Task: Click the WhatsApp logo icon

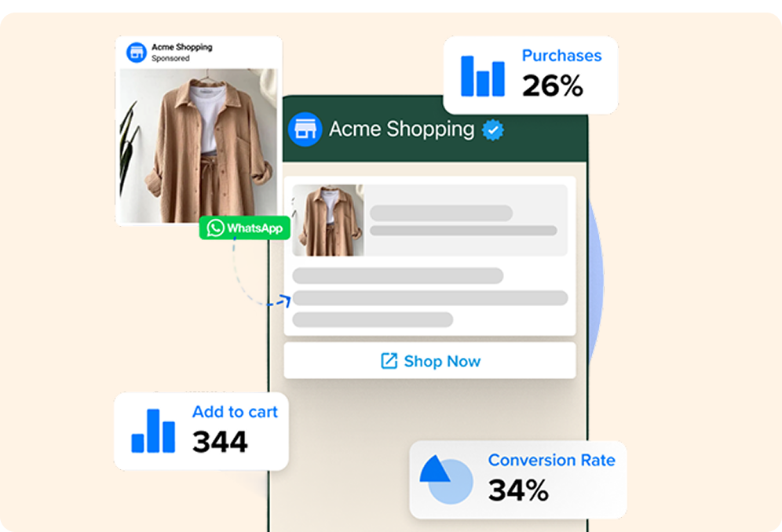Action: coord(215,228)
